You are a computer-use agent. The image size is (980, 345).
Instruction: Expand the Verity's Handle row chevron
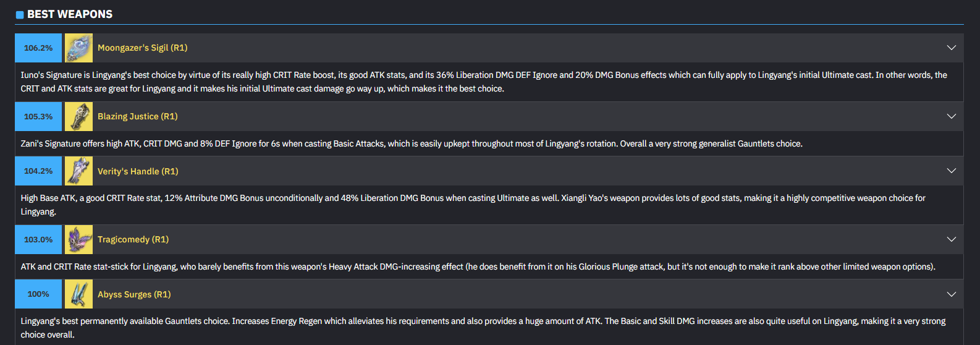coord(951,171)
